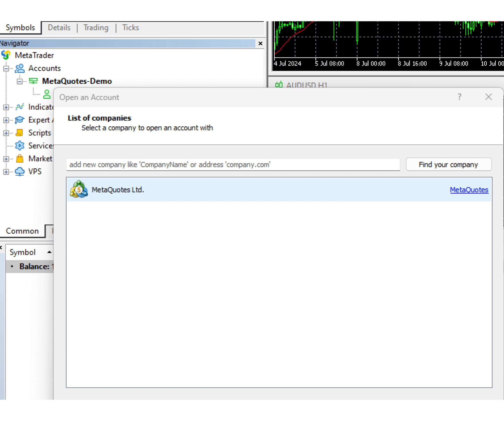Click the Services gear icon
The image size is (504, 421).
[x=20, y=146]
